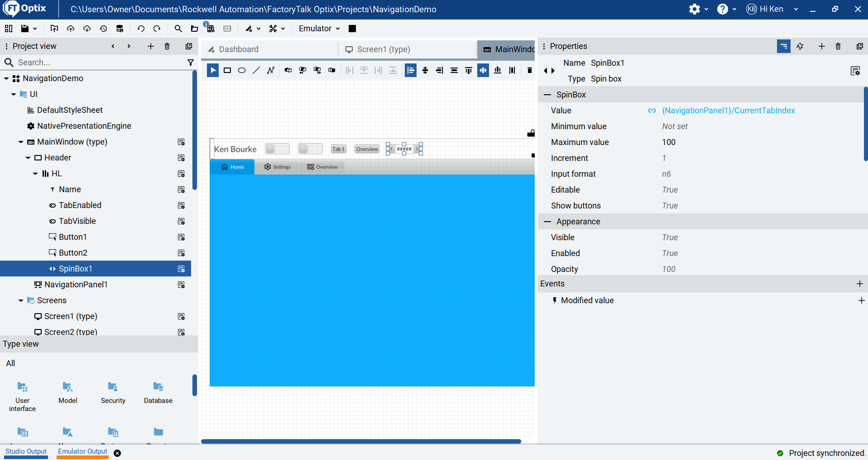Collapse the Header node arrow
Viewport: 868px width, 460px height.
click(28, 158)
